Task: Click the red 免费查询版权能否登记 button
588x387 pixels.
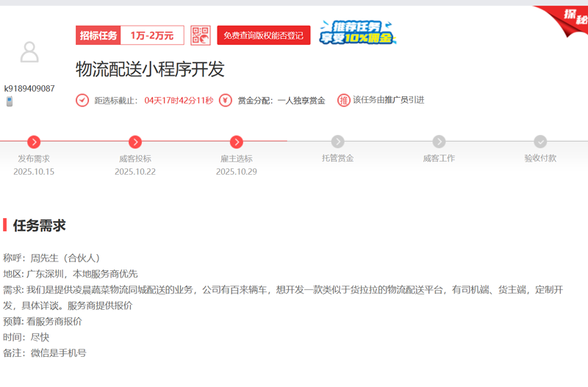Action: (x=264, y=35)
